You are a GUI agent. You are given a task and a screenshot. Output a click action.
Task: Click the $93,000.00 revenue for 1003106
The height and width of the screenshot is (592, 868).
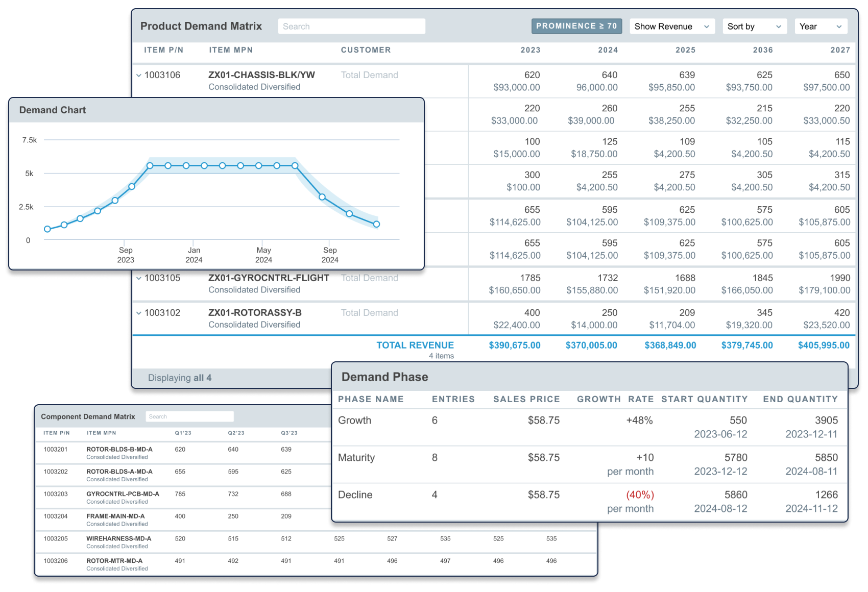click(517, 87)
